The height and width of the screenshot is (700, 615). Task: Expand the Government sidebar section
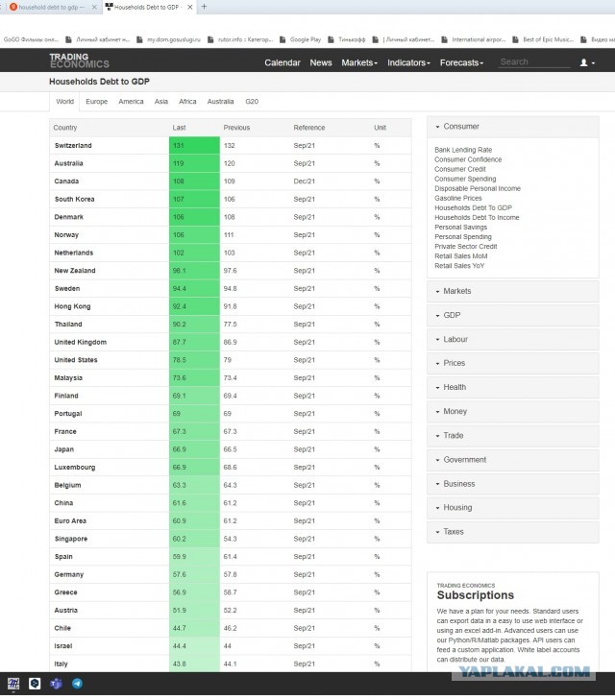click(x=513, y=460)
